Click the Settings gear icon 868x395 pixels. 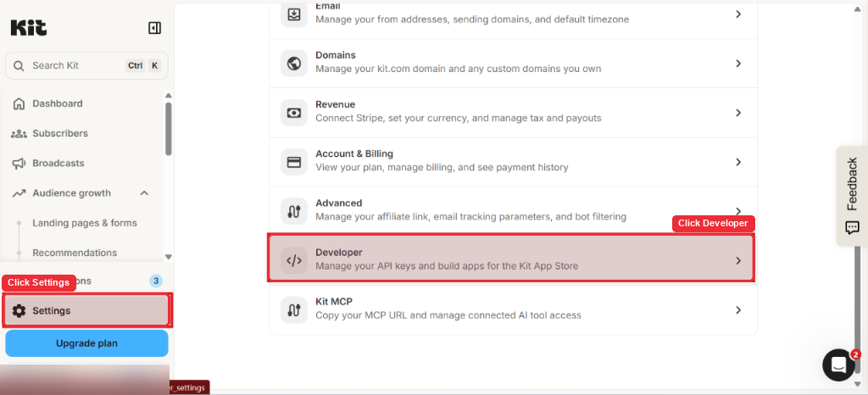(x=19, y=311)
